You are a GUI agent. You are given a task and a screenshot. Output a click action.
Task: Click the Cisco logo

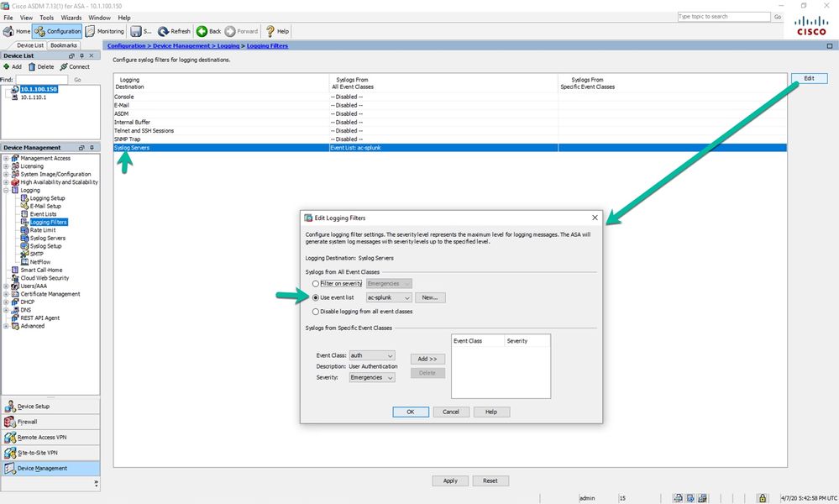811,26
